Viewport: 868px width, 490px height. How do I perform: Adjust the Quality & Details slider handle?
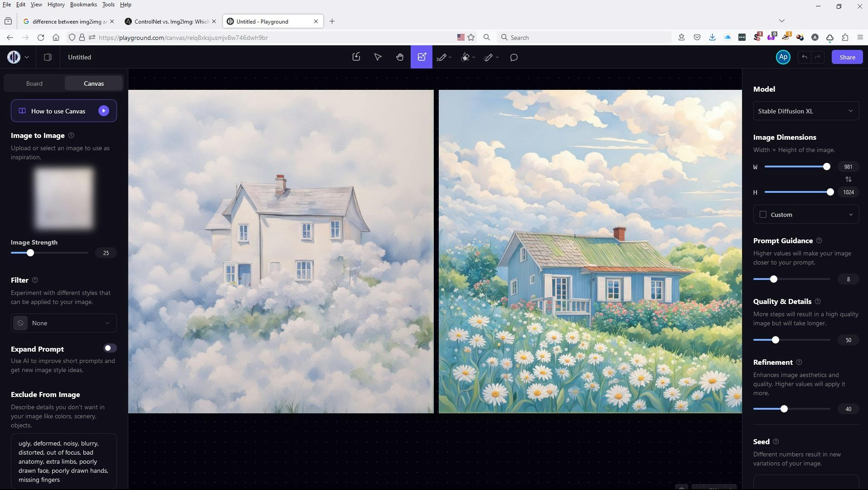point(776,340)
